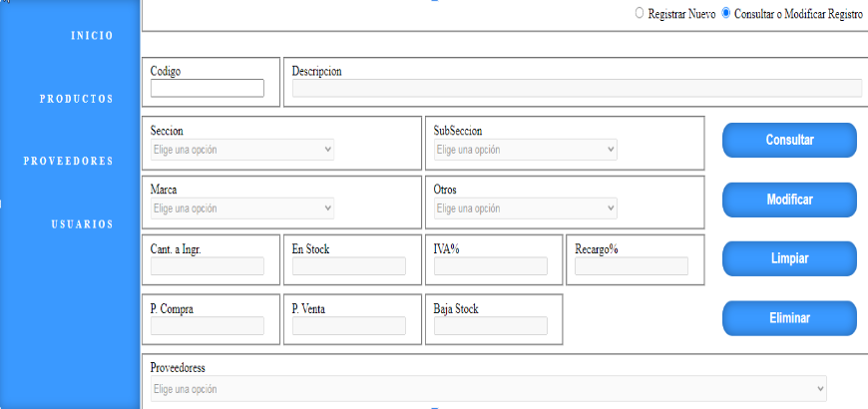Go to INICIO in sidebar
This screenshot has width=868, height=409.
point(91,36)
